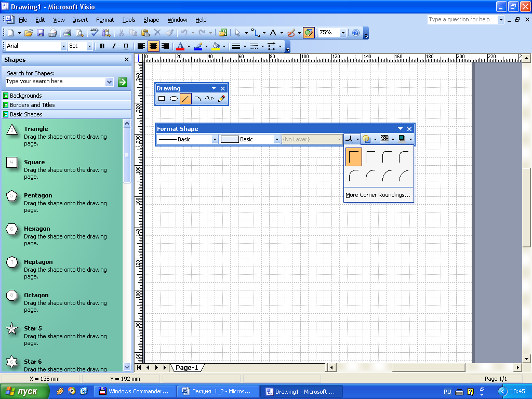This screenshot has width=532, height=399.
Task: Align text to the right
Action: (165, 46)
